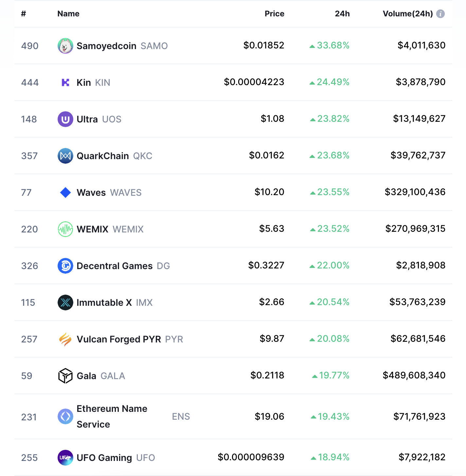Screen dimensions: 466x476
Task: Click the Ethereum Name Service logo
Action: (65, 416)
